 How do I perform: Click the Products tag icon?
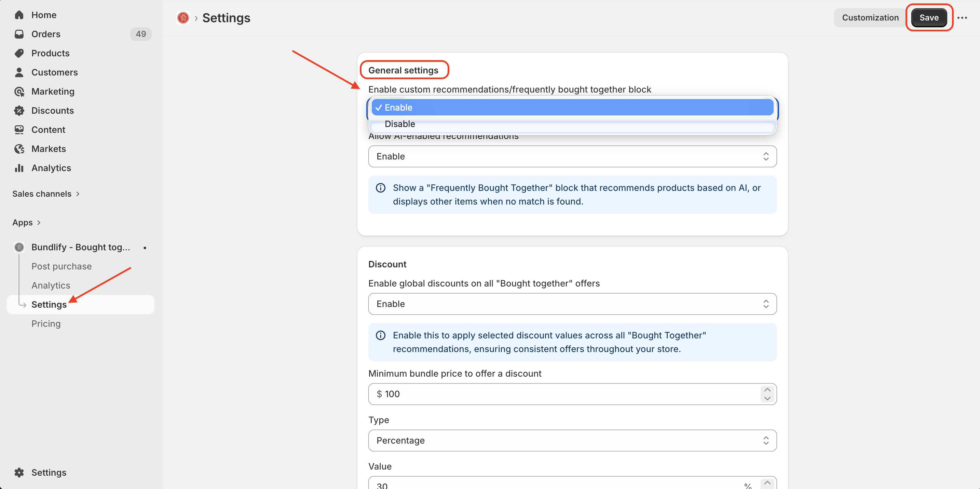[19, 53]
